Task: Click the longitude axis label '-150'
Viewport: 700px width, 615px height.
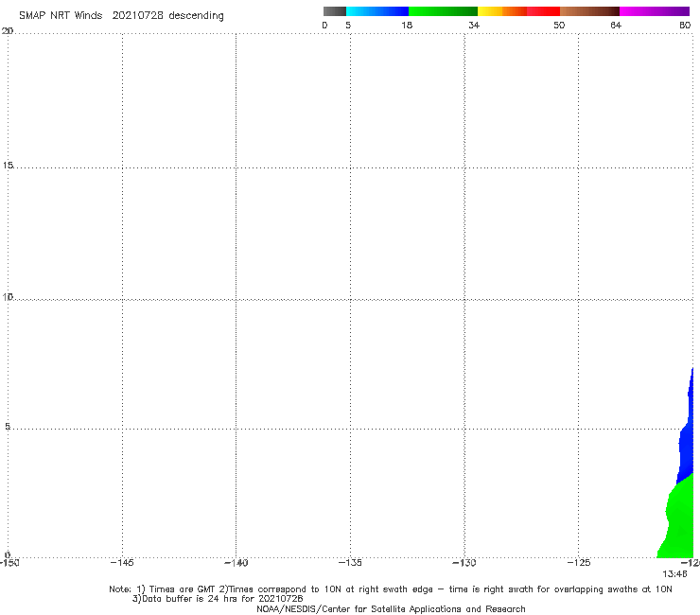Action: click(9, 563)
